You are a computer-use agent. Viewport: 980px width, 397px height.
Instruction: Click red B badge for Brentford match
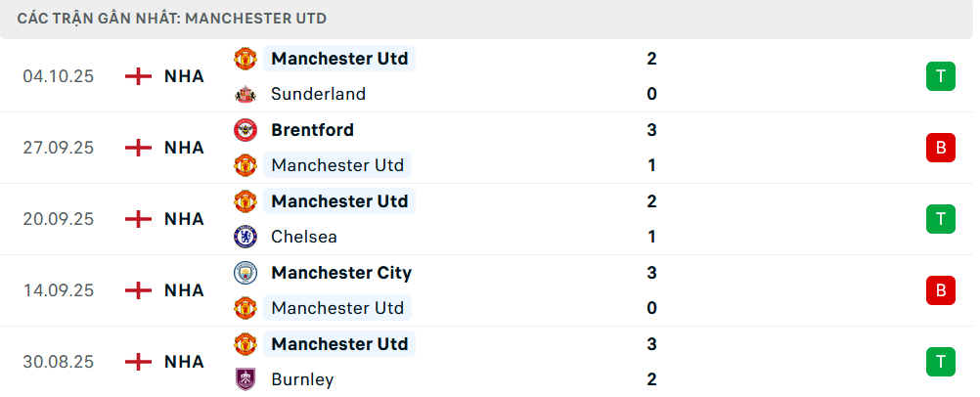[940, 148]
